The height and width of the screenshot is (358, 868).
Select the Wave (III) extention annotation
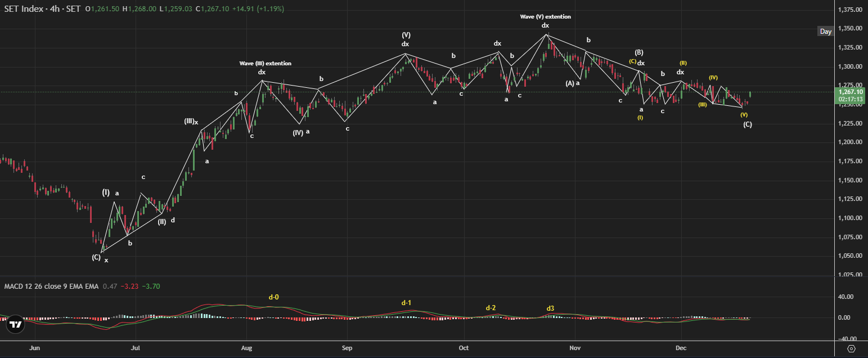pyautogui.click(x=265, y=63)
